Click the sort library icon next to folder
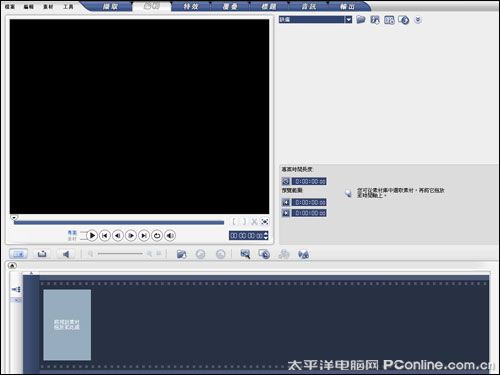The image size is (500, 375). point(375,20)
